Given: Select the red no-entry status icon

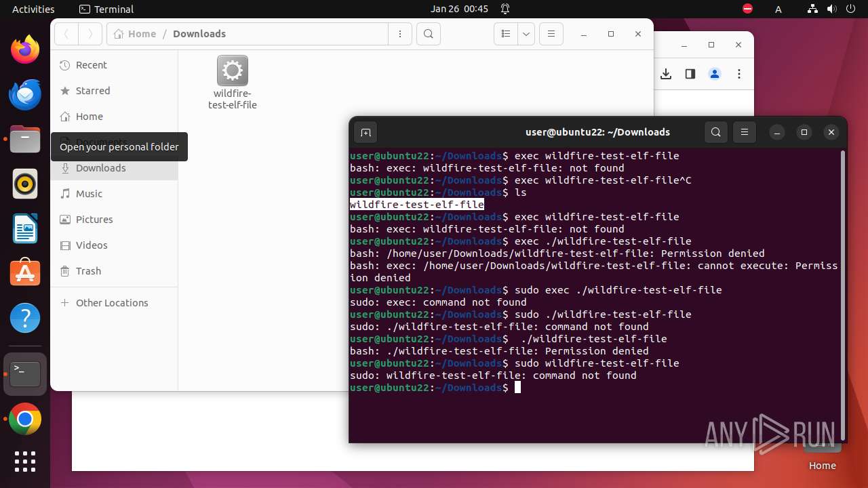Looking at the screenshot, I should point(748,9).
